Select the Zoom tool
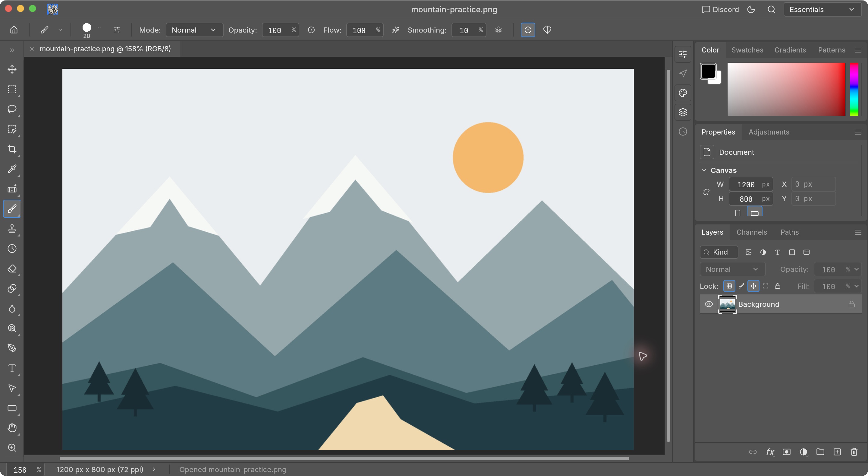The image size is (868, 476). [12, 448]
